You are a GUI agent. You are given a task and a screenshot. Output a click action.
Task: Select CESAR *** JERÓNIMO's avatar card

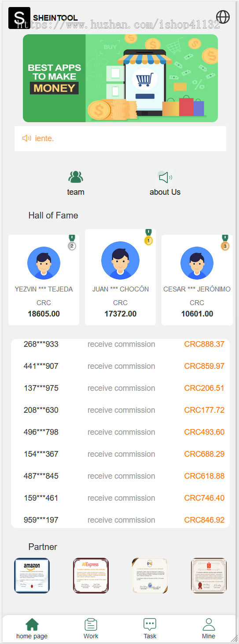coord(197,280)
